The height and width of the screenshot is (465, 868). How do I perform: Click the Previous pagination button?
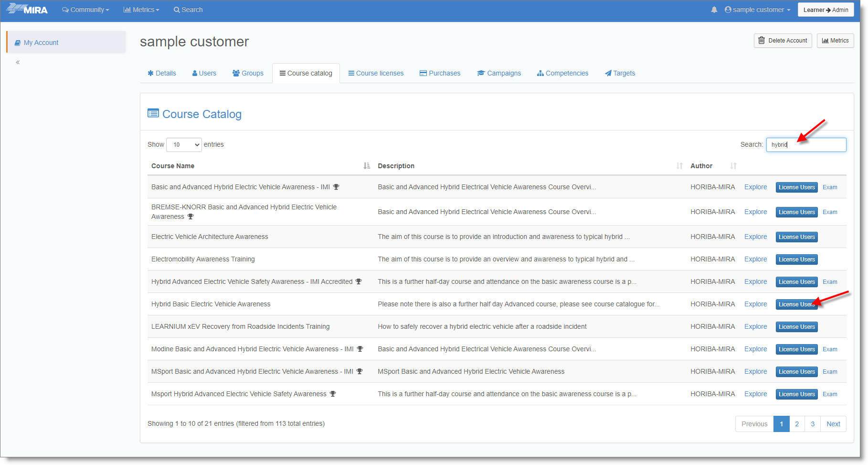(x=754, y=424)
